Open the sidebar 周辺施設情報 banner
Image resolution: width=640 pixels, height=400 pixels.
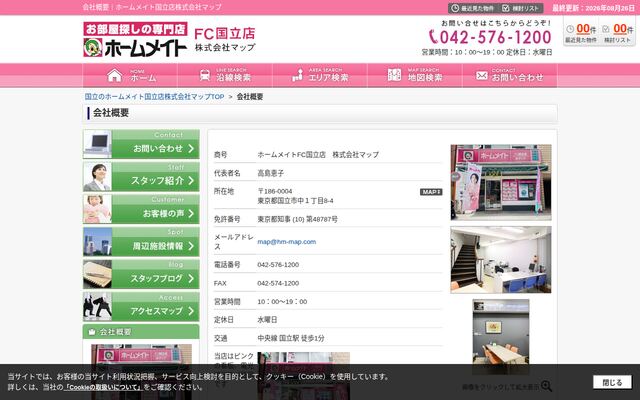pyautogui.click(x=141, y=242)
